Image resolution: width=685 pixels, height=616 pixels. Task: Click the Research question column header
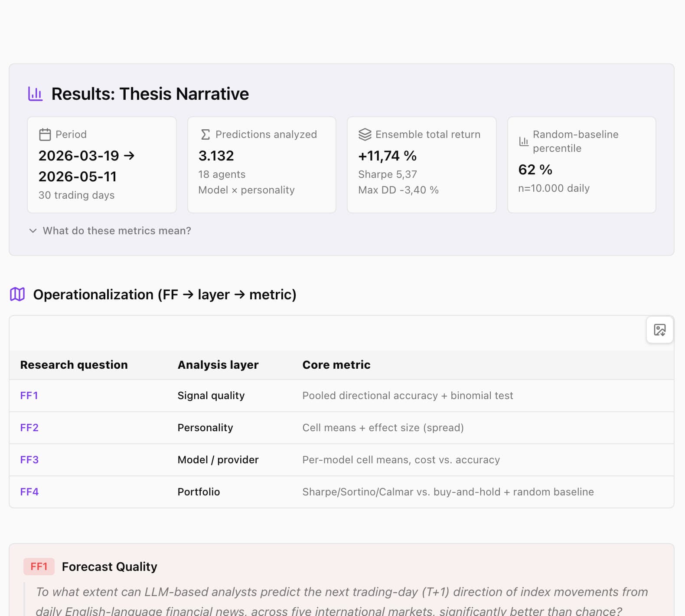click(74, 365)
